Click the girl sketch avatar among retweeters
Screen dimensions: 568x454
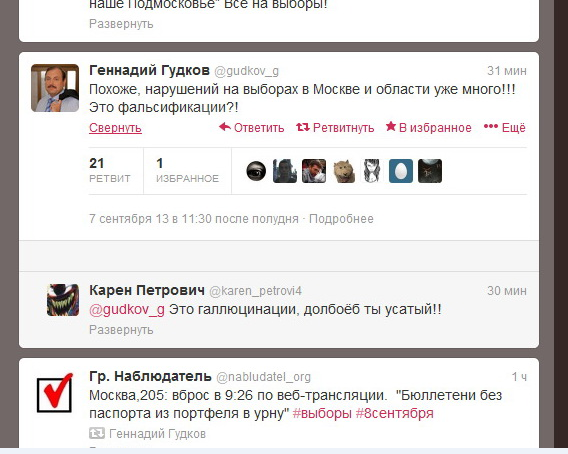372,171
